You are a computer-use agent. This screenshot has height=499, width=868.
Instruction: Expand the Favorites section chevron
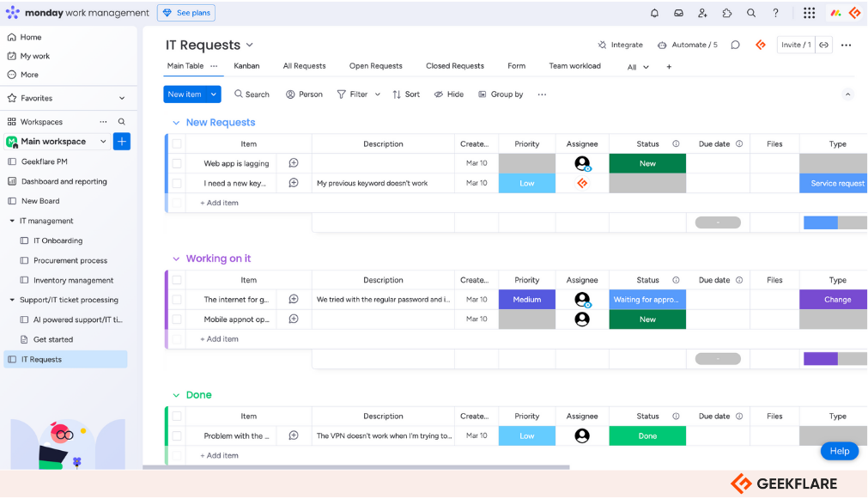pos(122,98)
